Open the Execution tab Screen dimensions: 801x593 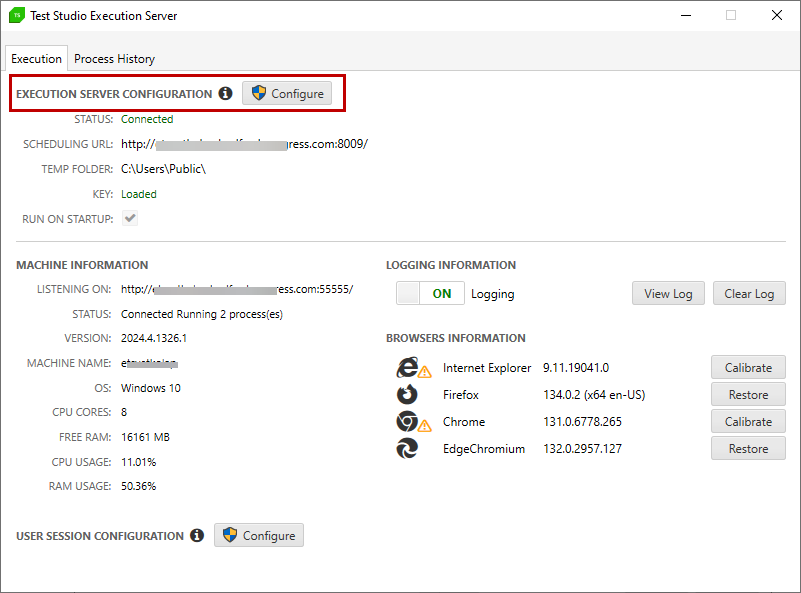click(36, 59)
